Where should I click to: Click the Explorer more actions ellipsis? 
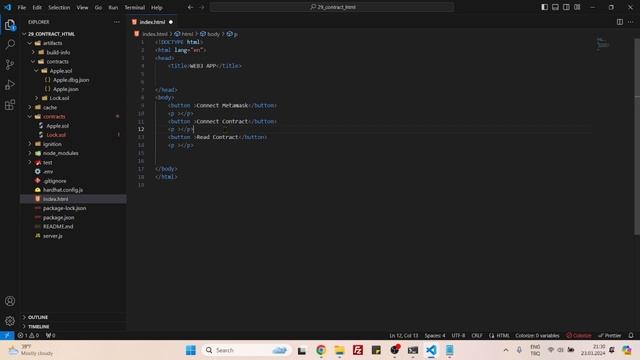tap(117, 22)
